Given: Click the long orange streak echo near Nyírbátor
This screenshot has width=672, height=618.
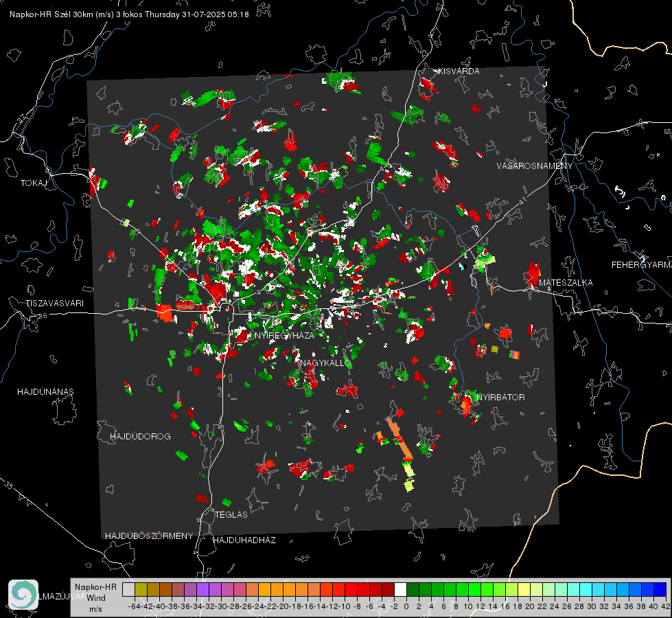Looking at the screenshot, I should pyautogui.click(x=400, y=439).
